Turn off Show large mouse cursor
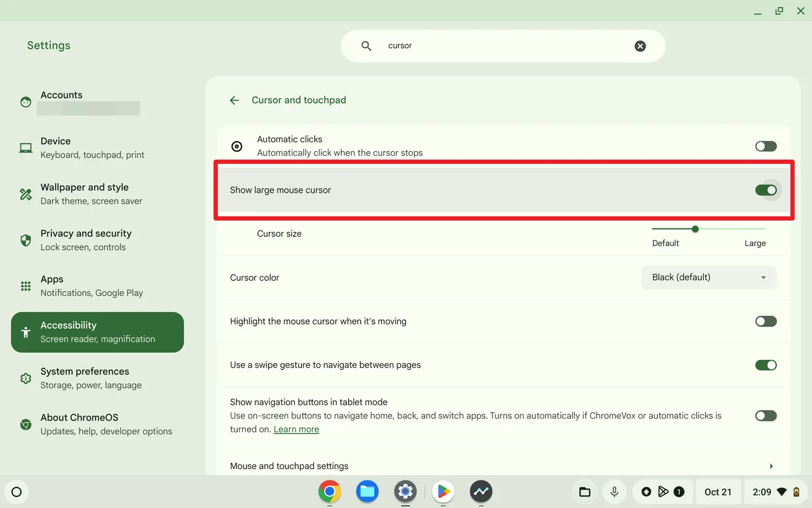 [x=766, y=190]
